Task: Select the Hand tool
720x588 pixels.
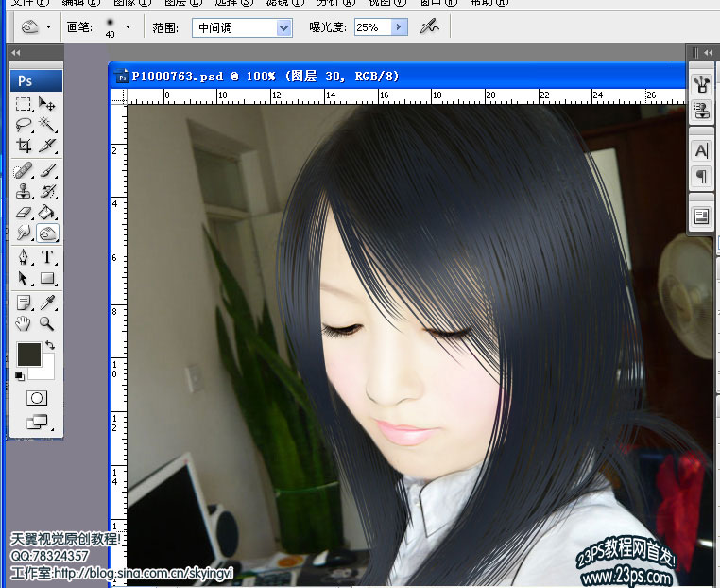Action: (x=24, y=323)
